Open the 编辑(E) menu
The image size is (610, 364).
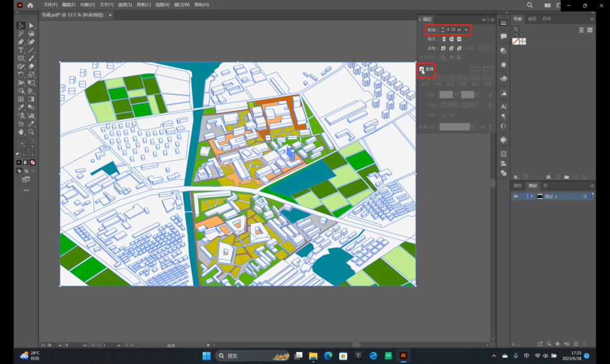(x=69, y=5)
